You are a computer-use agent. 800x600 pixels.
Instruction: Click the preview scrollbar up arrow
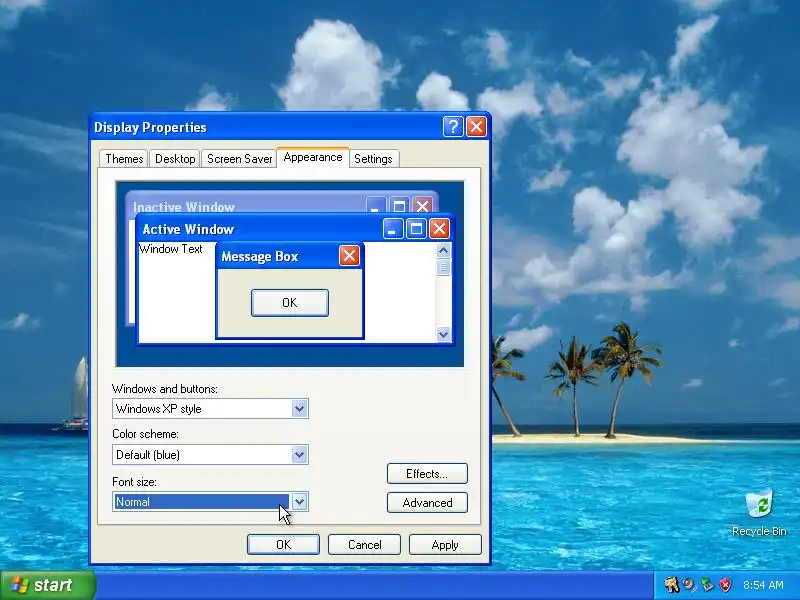(443, 251)
